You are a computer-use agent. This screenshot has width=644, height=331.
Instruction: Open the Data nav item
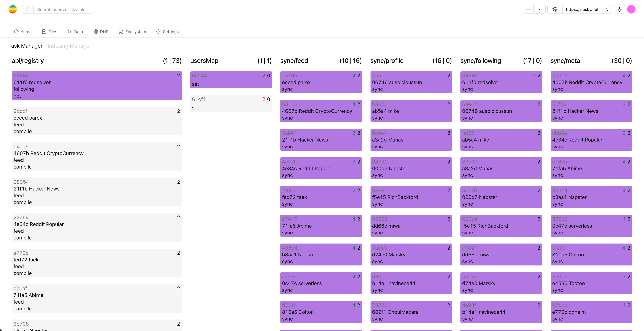(75, 31)
